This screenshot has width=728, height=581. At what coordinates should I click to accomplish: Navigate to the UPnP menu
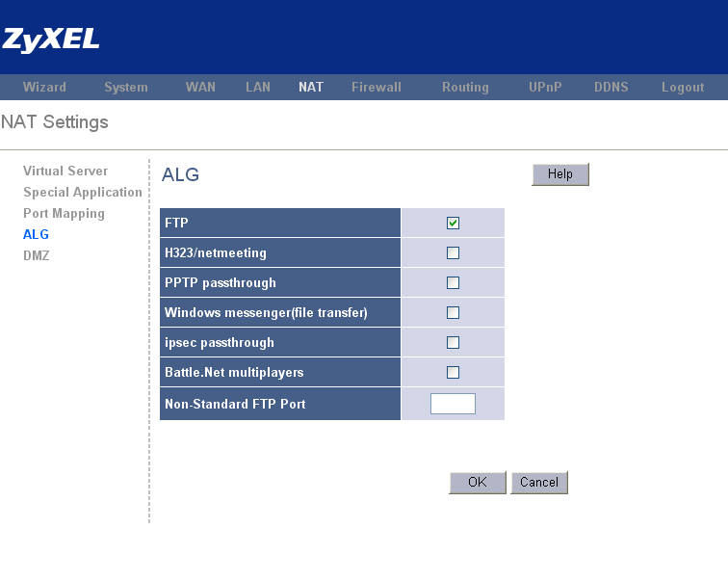click(x=545, y=88)
